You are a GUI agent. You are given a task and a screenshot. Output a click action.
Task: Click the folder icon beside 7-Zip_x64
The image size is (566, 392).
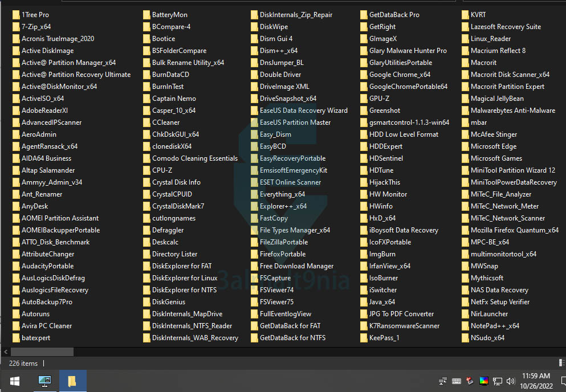pyautogui.click(x=16, y=27)
